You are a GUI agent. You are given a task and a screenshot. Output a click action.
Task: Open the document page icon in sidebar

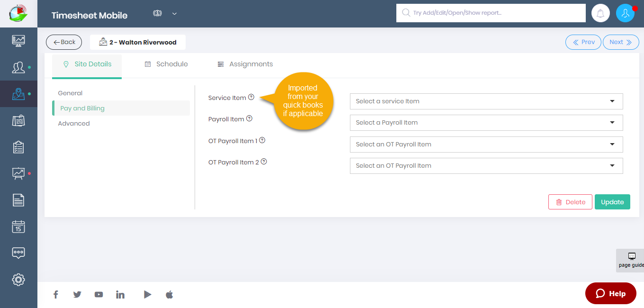click(18, 200)
